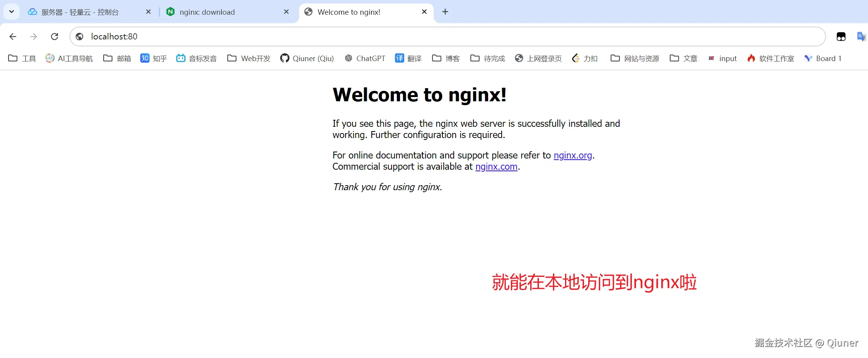This screenshot has width=868, height=358.
Task: Expand the 博客 bookmark folder
Action: tap(446, 58)
